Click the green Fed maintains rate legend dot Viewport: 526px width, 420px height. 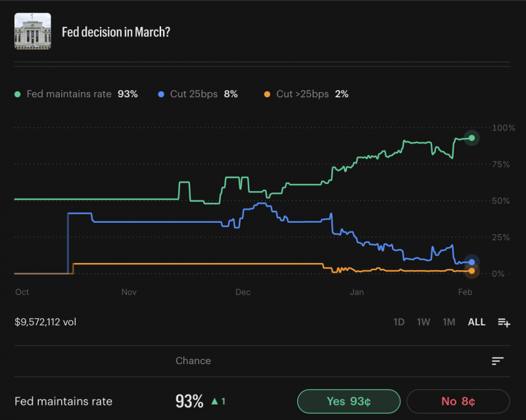pos(18,94)
